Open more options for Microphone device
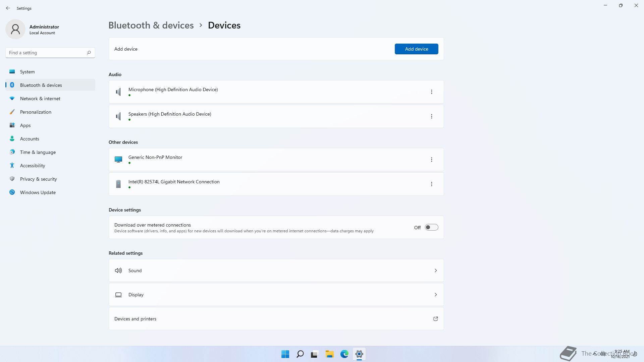The width and height of the screenshot is (644, 362). pos(431,92)
